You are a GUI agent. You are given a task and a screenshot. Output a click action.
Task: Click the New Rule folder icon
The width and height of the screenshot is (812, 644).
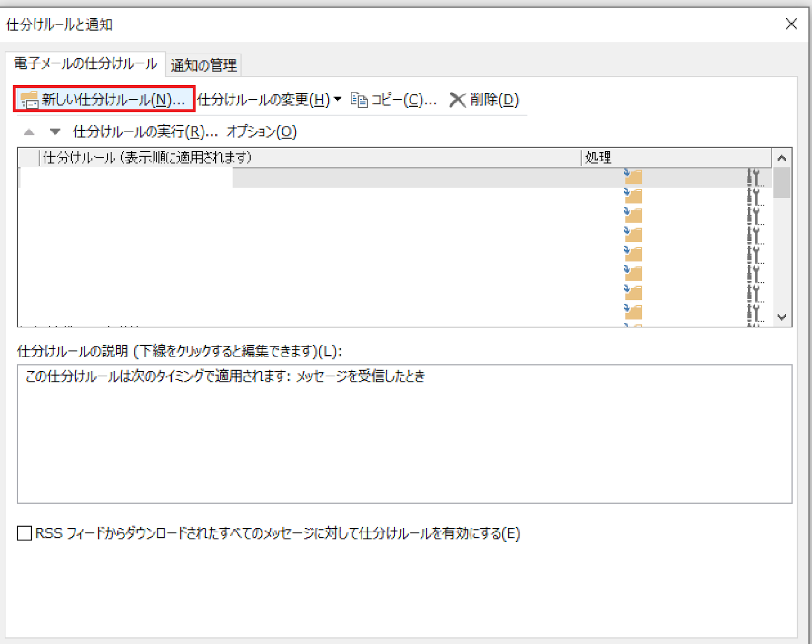[29, 99]
